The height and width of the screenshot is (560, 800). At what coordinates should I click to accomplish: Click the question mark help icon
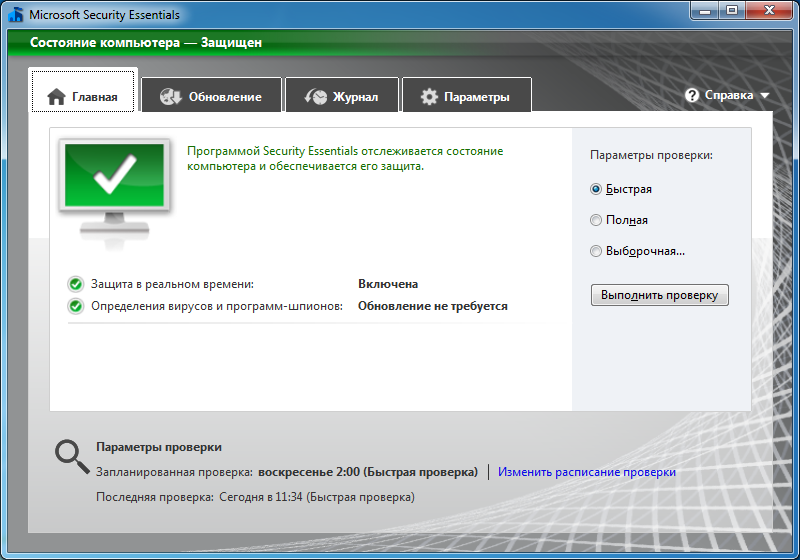692,95
